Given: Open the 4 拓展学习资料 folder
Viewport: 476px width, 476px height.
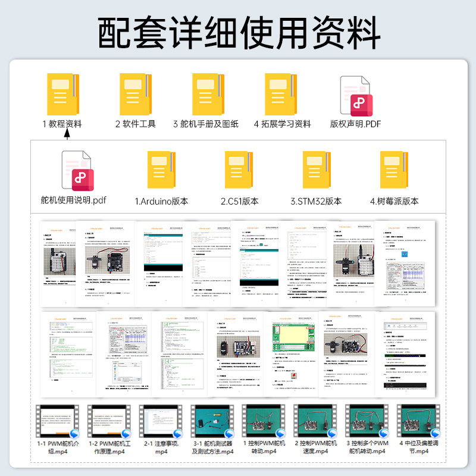Looking at the screenshot, I should (280, 94).
